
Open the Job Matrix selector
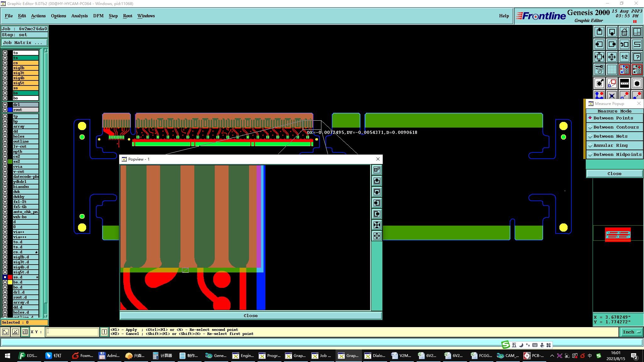tap(25, 43)
